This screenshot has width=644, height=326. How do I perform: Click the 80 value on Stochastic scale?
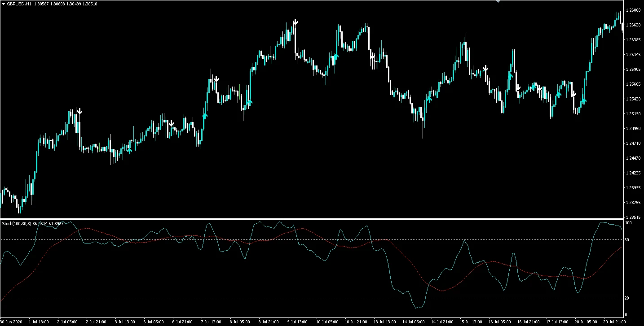626,240
